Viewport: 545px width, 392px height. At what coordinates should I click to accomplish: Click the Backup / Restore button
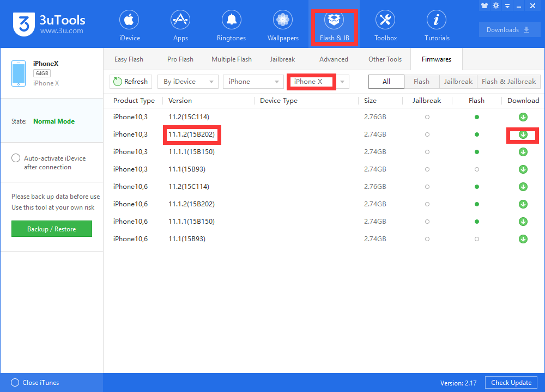point(51,229)
